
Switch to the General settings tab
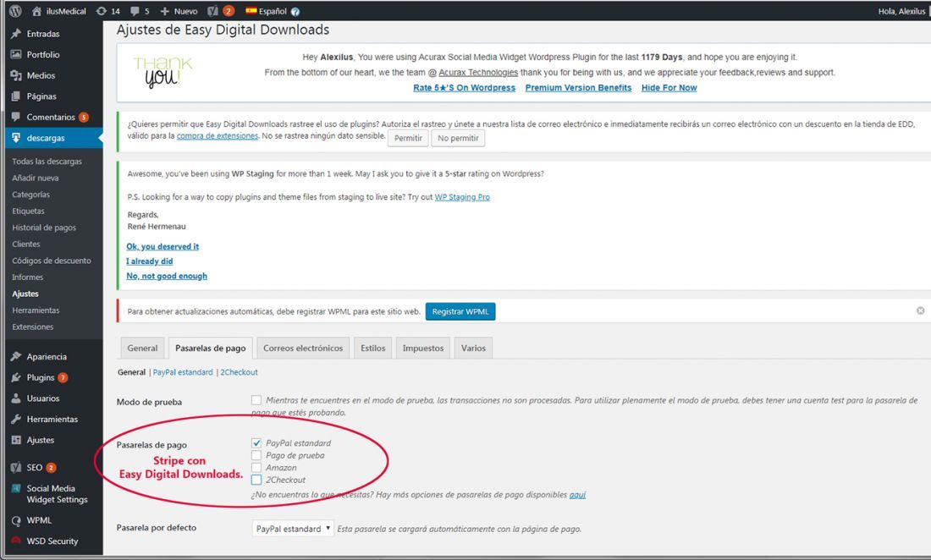[142, 349]
